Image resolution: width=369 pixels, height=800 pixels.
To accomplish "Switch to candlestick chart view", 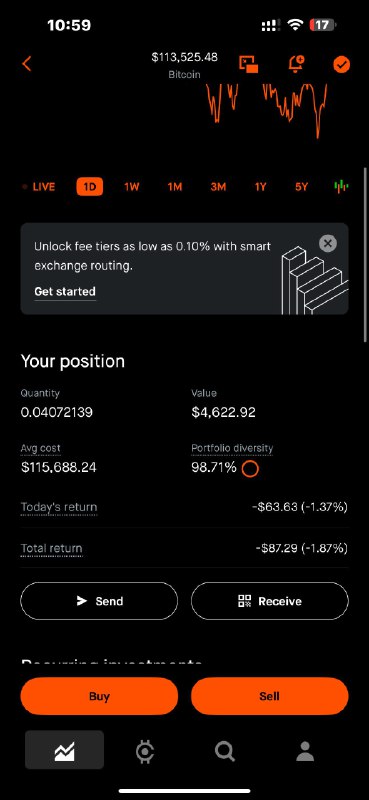I will coord(341,186).
